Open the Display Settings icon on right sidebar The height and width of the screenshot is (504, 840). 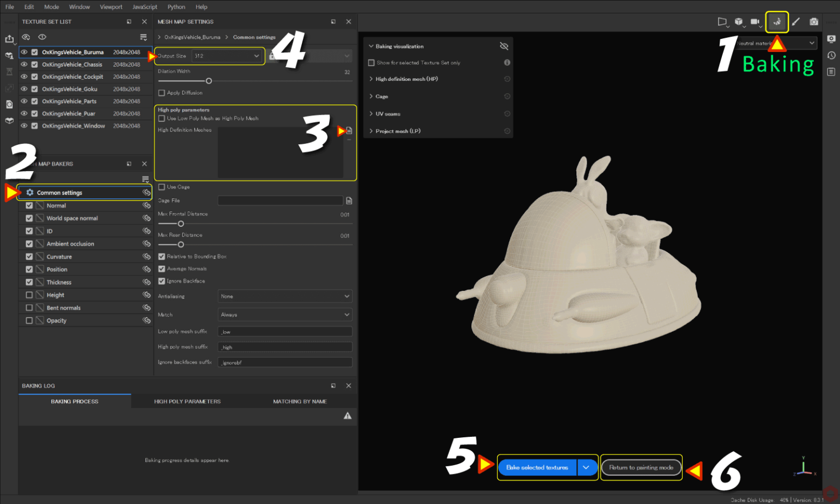(x=832, y=39)
